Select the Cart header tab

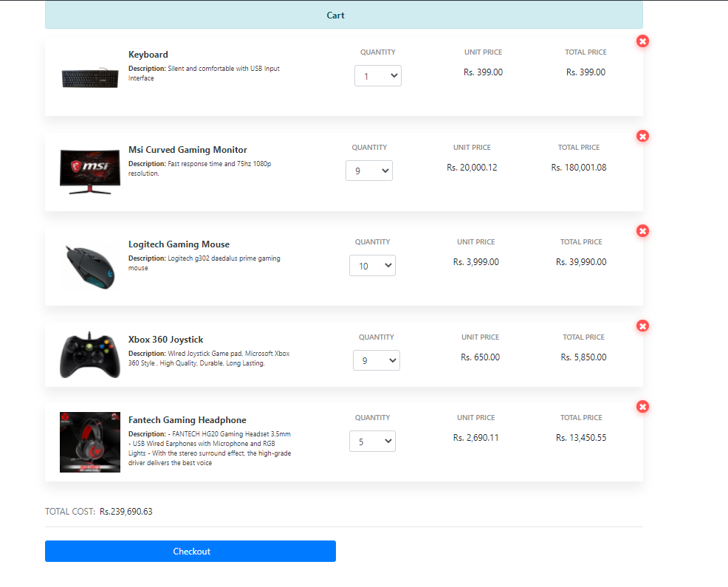coord(335,16)
